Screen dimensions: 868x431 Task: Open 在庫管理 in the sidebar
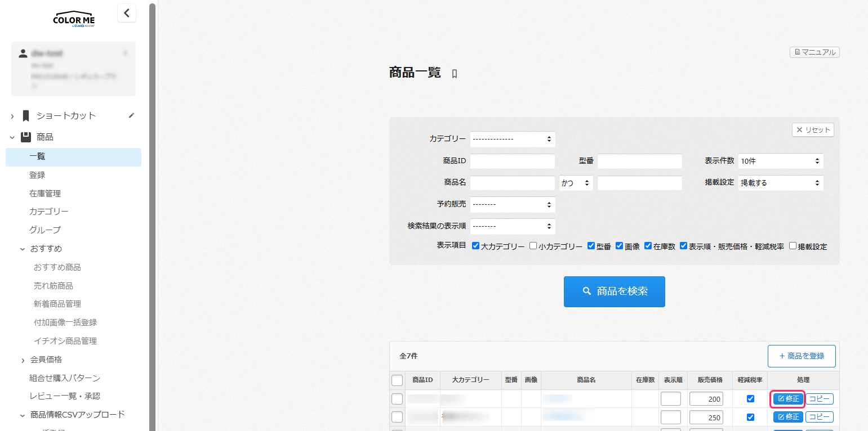coord(45,194)
